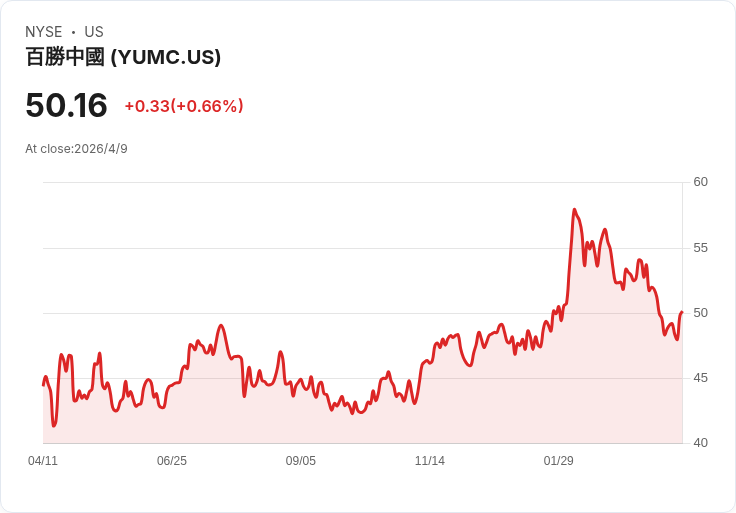Click the YUMC.US stock title
736x513 pixels.
(x=123, y=57)
